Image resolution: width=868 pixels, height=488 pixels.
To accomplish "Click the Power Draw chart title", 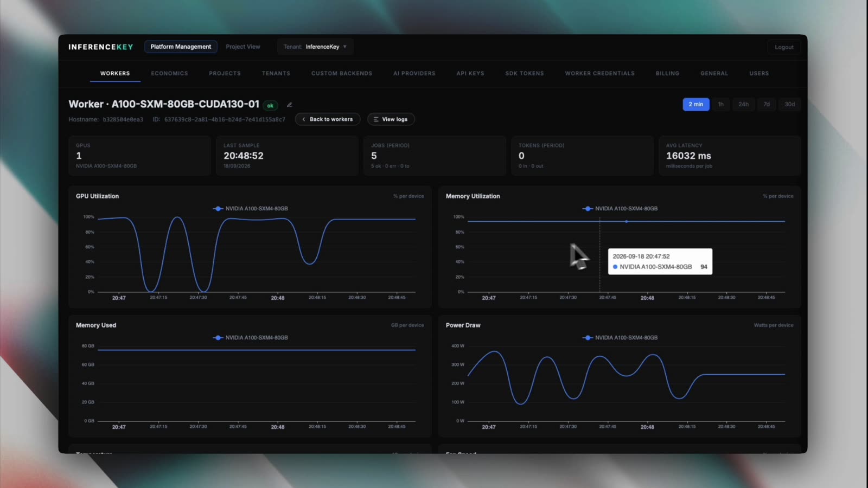I will 463,325.
